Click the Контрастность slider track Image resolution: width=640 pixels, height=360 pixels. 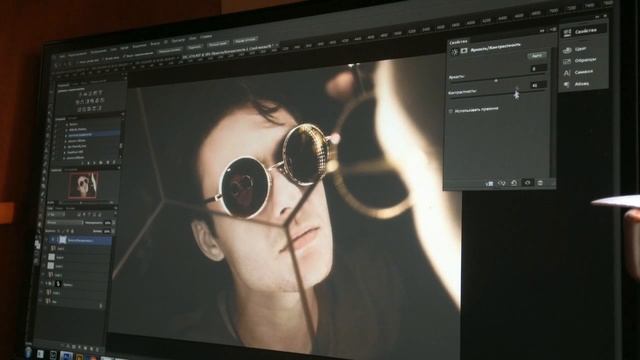tap(497, 96)
